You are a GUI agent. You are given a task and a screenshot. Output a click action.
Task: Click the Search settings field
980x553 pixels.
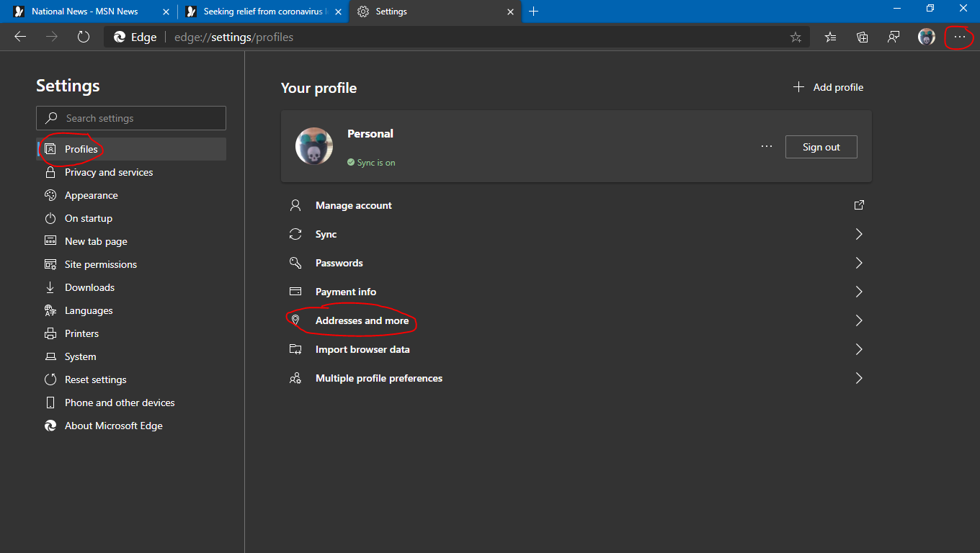[x=131, y=118]
